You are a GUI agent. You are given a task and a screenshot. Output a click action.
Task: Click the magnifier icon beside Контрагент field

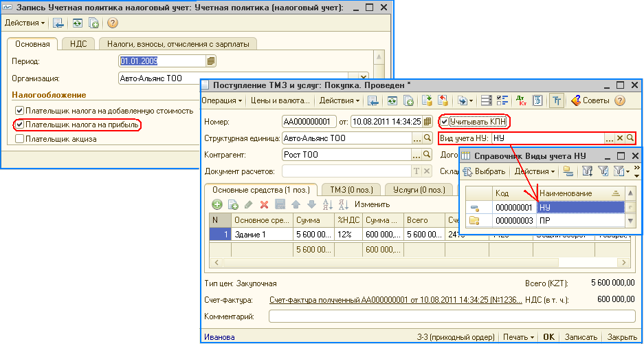tap(428, 155)
